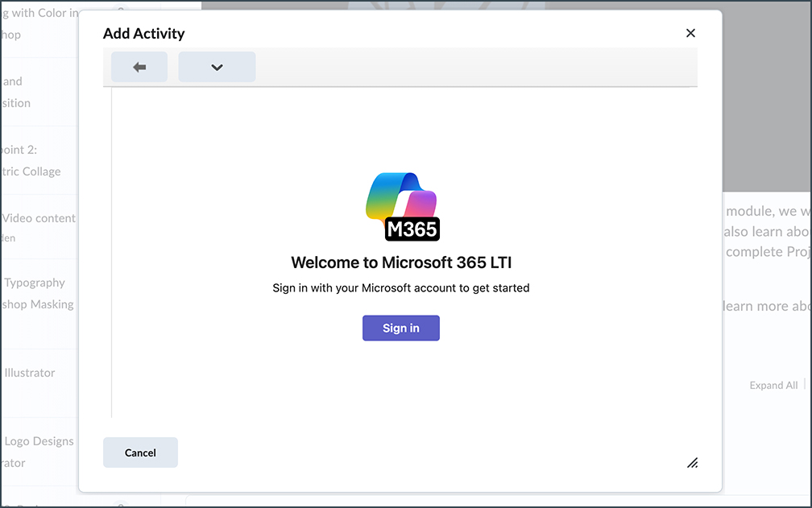The height and width of the screenshot is (508, 812).
Task: Select the Video content item in sidebar
Action: click(x=39, y=218)
